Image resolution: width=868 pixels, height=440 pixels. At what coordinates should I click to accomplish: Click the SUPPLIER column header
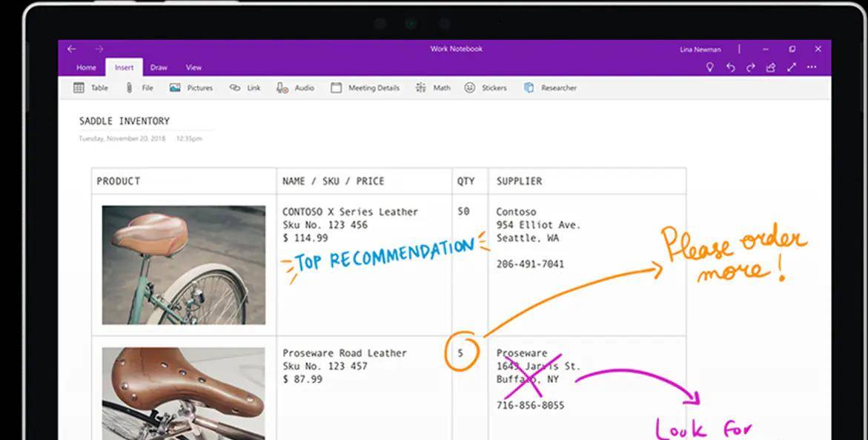[x=520, y=181]
